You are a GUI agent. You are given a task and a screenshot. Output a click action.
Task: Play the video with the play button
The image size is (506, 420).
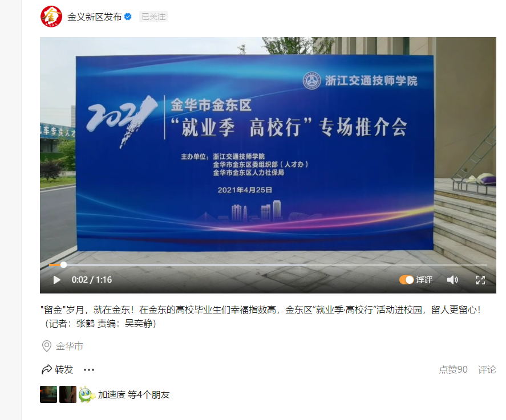(x=57, y=280)
